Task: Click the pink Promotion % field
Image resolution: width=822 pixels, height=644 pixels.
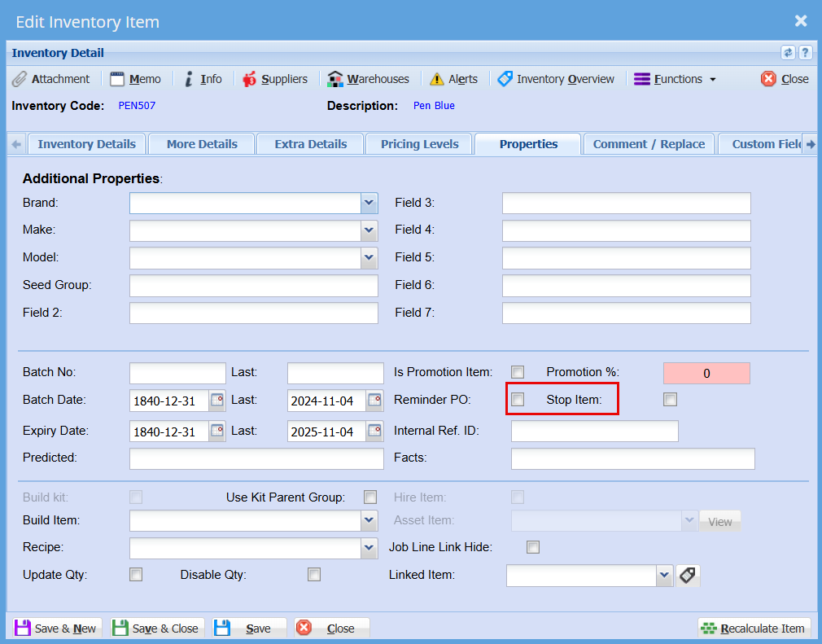Action: pos(706,374)
